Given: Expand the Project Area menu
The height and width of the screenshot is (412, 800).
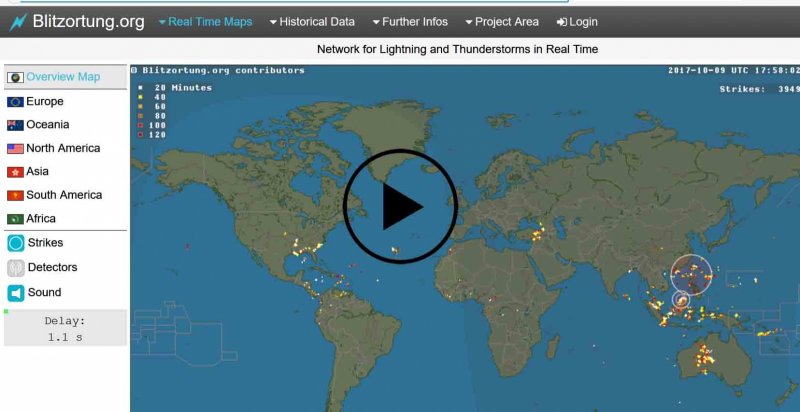Looking at the screenshot, I should point(502,22).
